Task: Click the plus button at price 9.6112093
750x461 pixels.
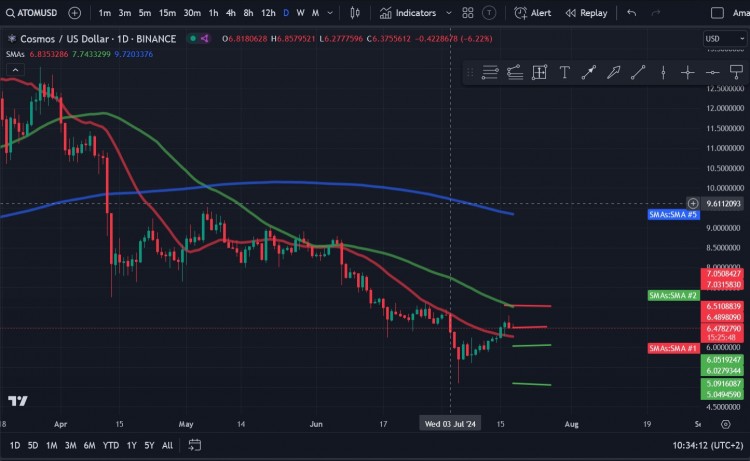Action: point(693,204)
